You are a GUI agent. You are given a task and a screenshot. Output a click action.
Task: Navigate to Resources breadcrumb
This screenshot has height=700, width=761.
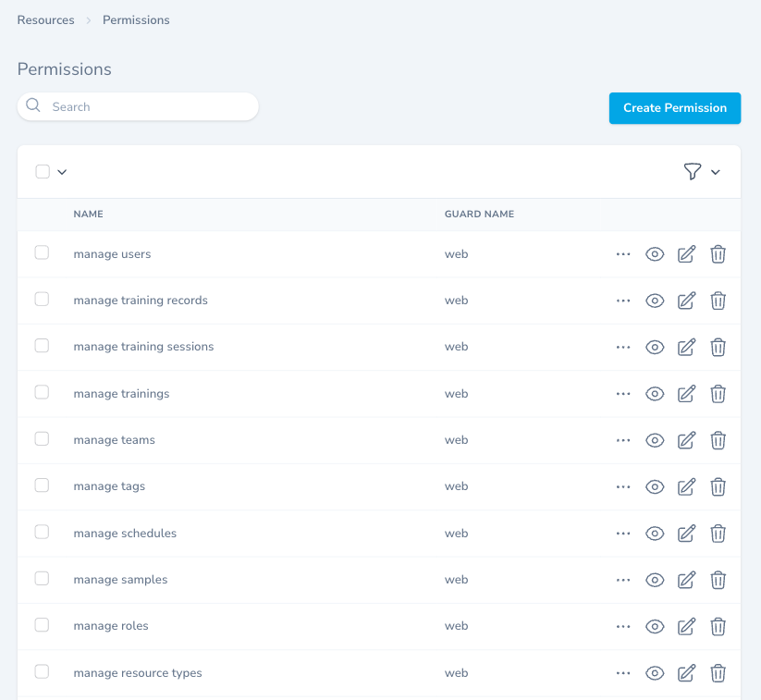(45, 19)
